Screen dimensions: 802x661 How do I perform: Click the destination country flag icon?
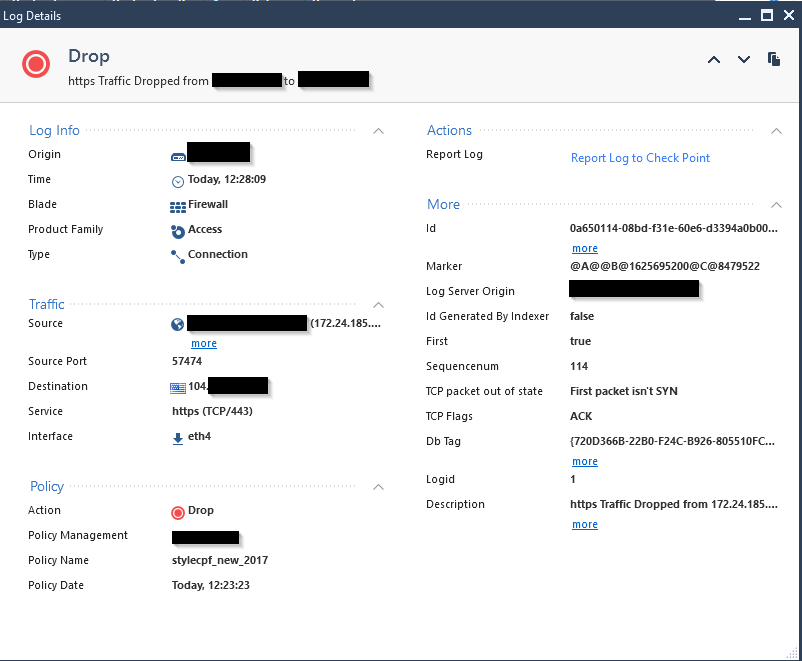tap(179, 387)
